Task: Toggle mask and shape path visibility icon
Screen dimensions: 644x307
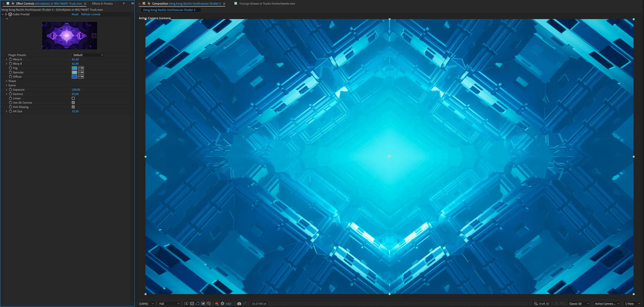Action: coord(198,303)
